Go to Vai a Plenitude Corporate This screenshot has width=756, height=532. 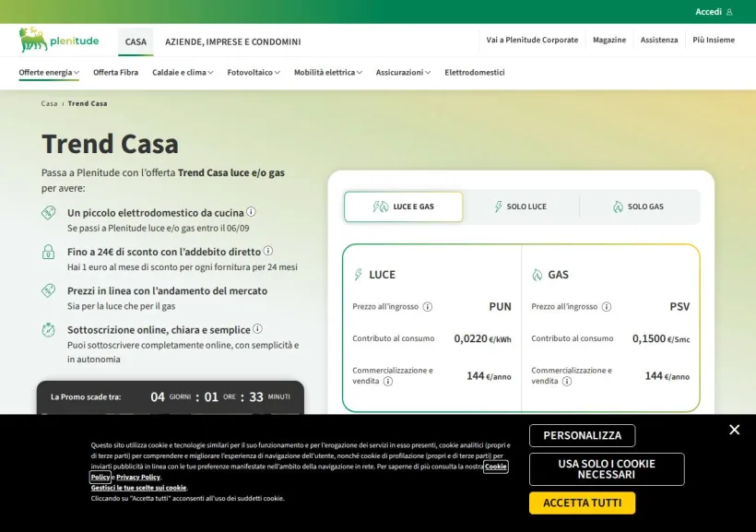(532, 40)
